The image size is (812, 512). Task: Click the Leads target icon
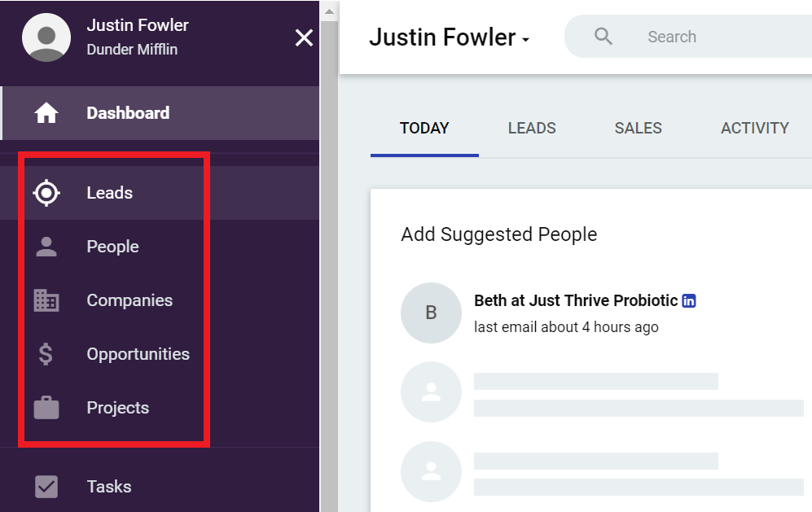[46, 193]
